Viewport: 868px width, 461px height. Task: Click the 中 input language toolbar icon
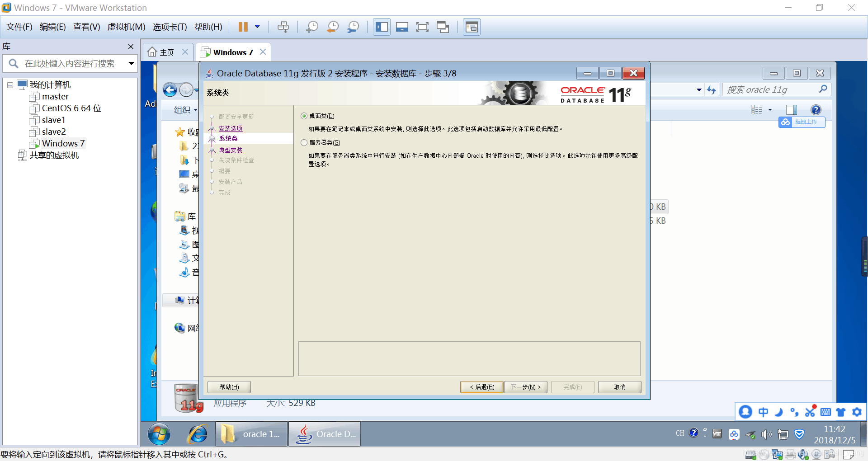pyautogui.click(x=763, y=412)
